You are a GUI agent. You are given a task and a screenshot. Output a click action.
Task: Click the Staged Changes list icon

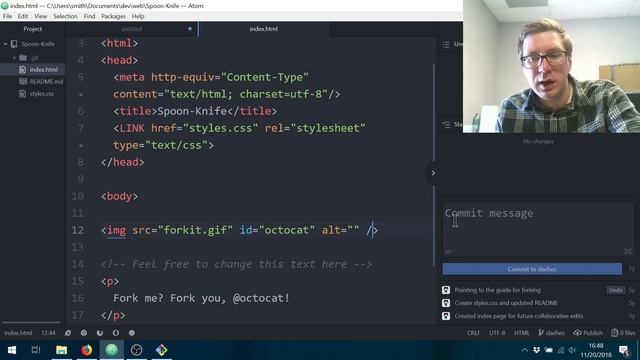coord(446,124)
